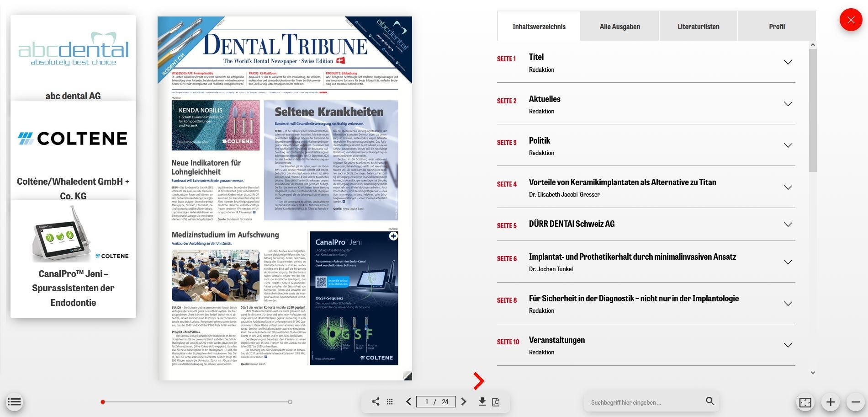
Task: Open the hamburger menu list icon
Action: click(14, 402)
